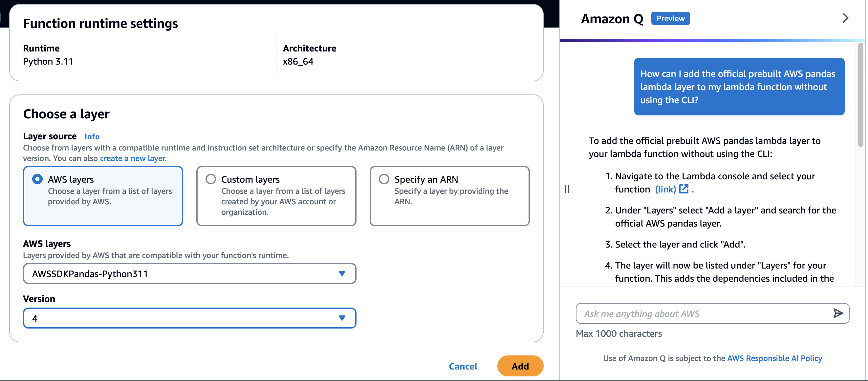Collapse the Amazon Q panel with chevron

(x=845, y=18)
